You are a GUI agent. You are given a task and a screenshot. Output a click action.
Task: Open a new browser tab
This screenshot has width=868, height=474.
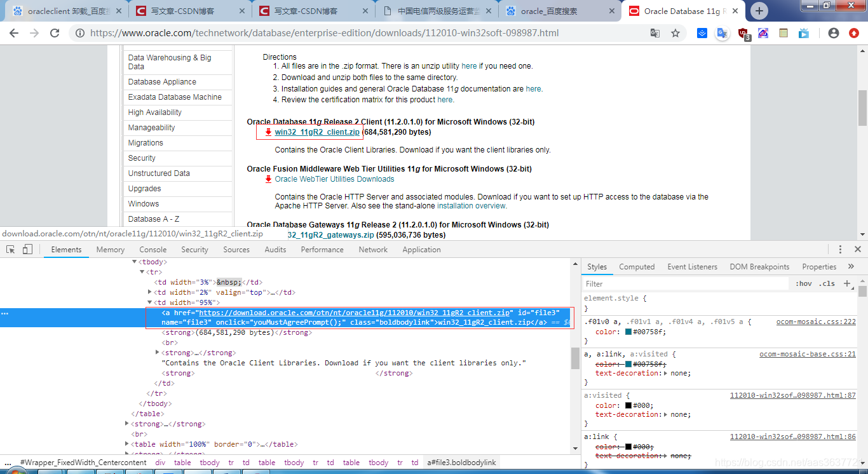(759, 11)
